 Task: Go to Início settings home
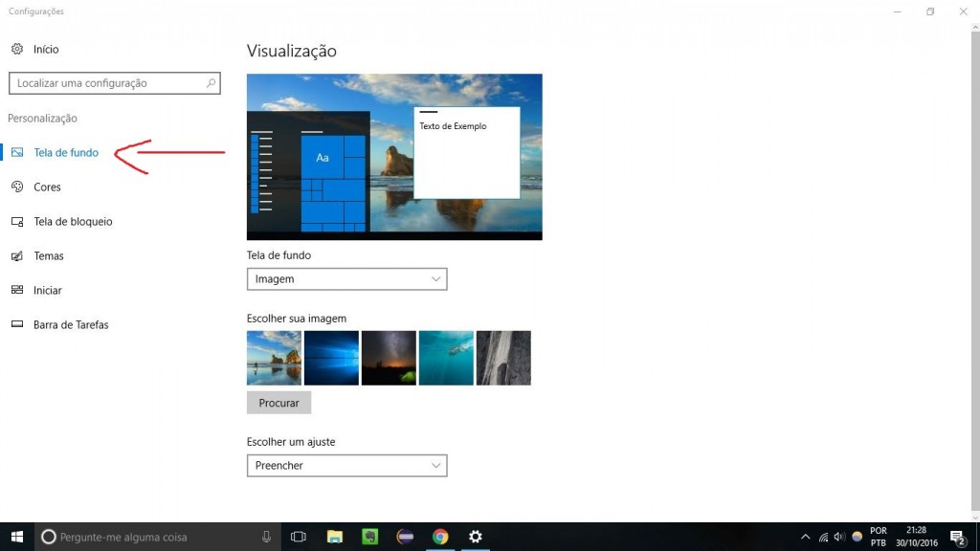coord(46,49)
